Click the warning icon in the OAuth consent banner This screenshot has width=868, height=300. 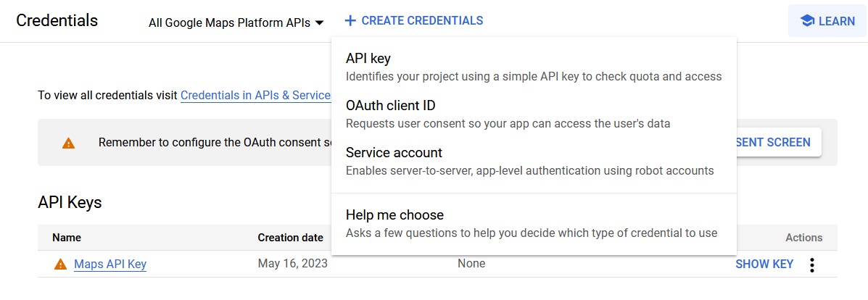(x=68, y=143)
